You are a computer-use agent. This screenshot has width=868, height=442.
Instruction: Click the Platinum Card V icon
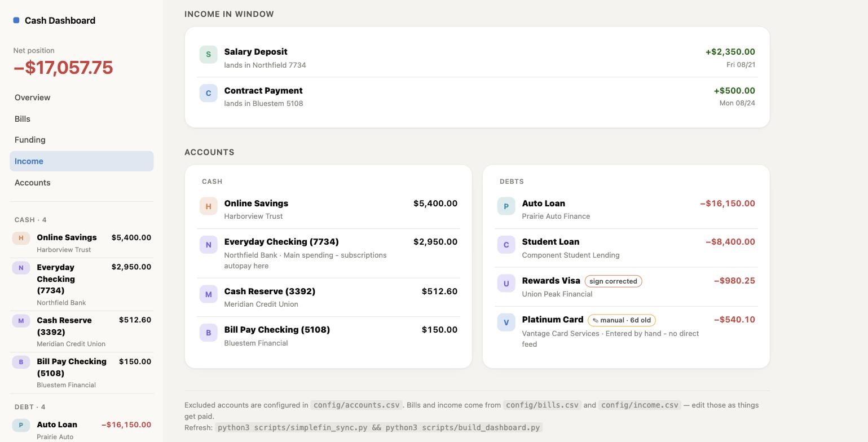(506, 322)
